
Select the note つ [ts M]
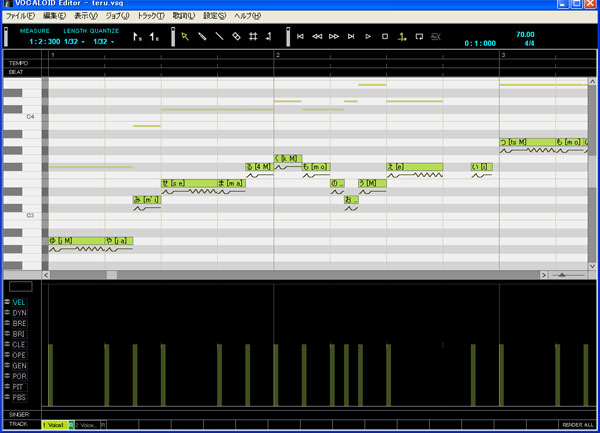tap(527, 142)
